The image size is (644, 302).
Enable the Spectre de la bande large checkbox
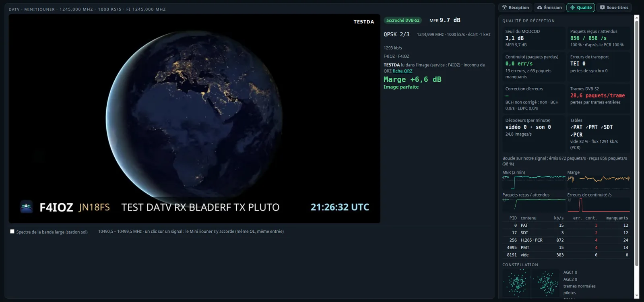click(12, 232)
